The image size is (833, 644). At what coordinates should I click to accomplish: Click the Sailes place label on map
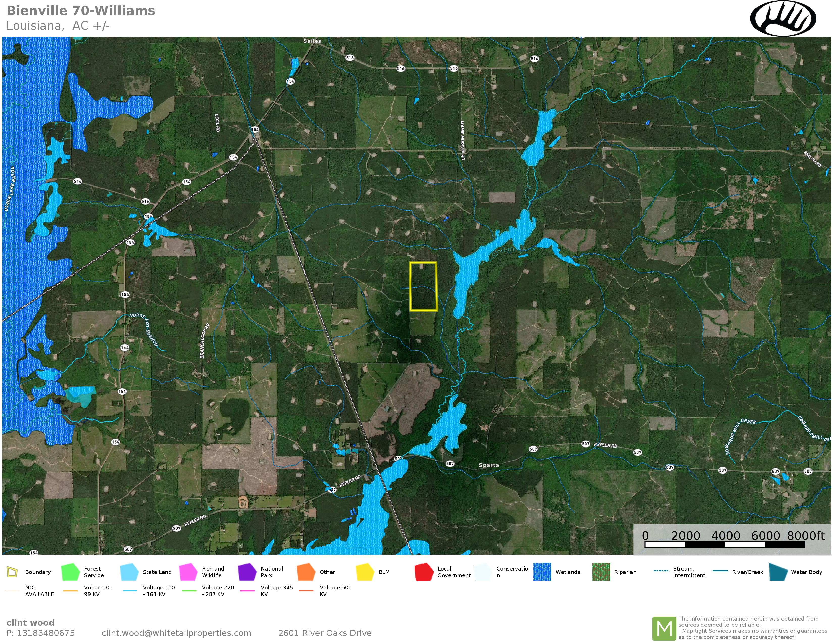click(312, 41)
